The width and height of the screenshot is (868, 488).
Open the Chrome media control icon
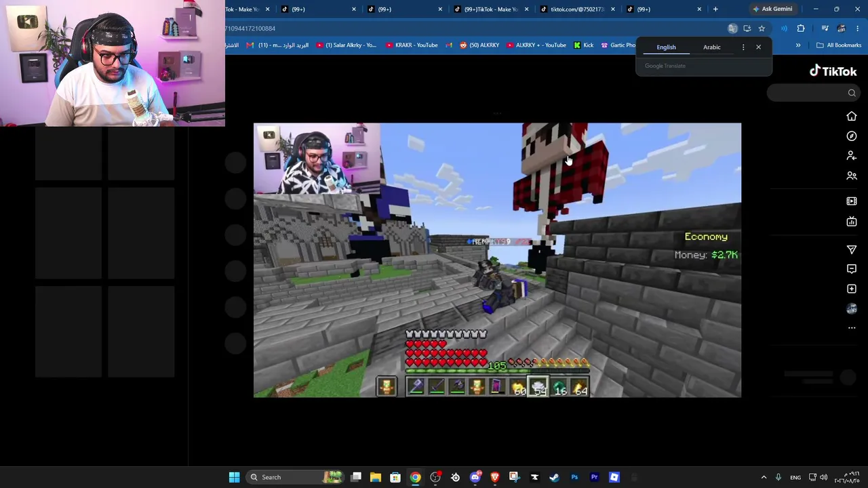click(x=825, y=28)
